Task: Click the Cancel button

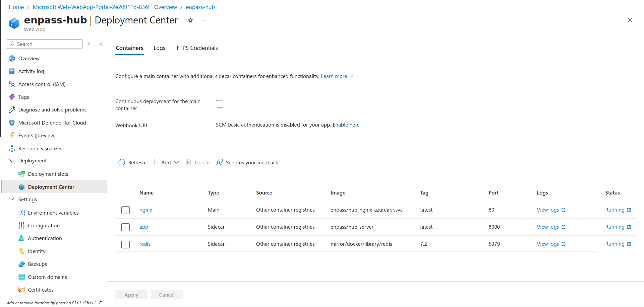Action: tap(167, 295)
